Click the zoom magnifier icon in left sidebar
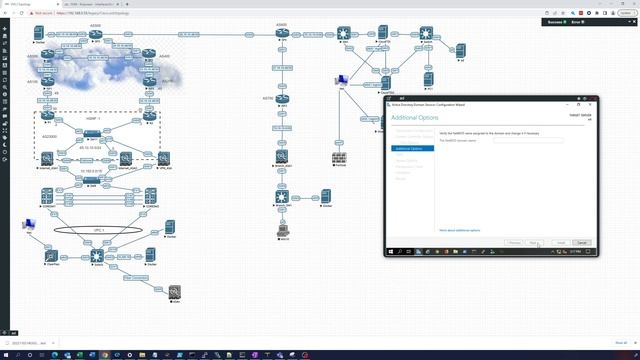Viewport: 640px width, 360px height. pos(4,87)
